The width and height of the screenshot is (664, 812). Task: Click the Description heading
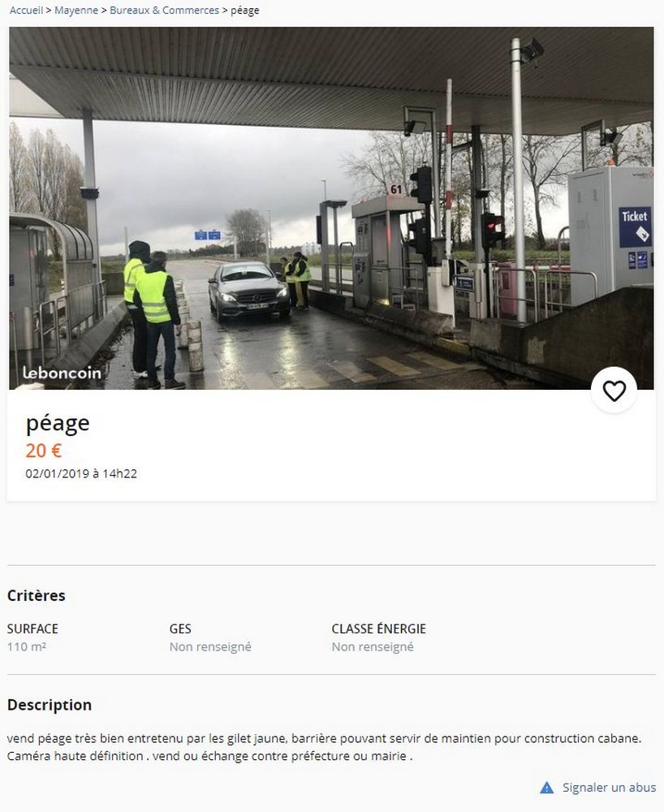coord(50,705)
